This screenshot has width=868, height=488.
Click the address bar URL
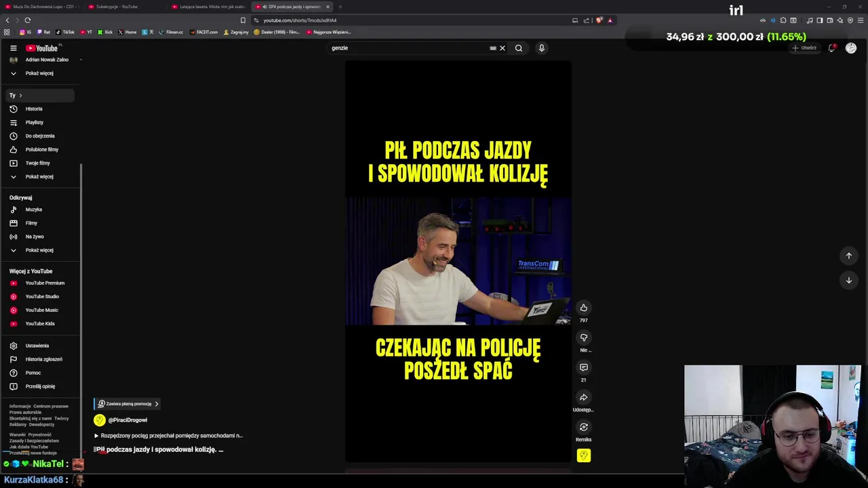(x=300, y=20)
